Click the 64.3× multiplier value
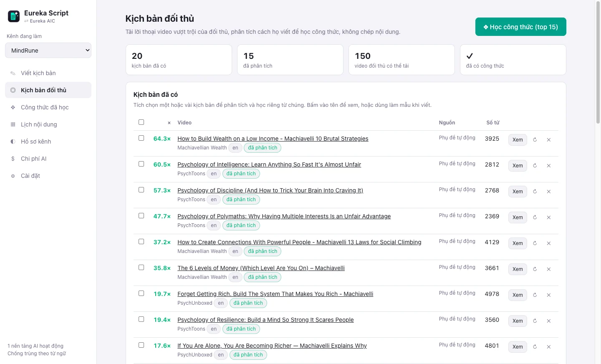 click(162, 139)
